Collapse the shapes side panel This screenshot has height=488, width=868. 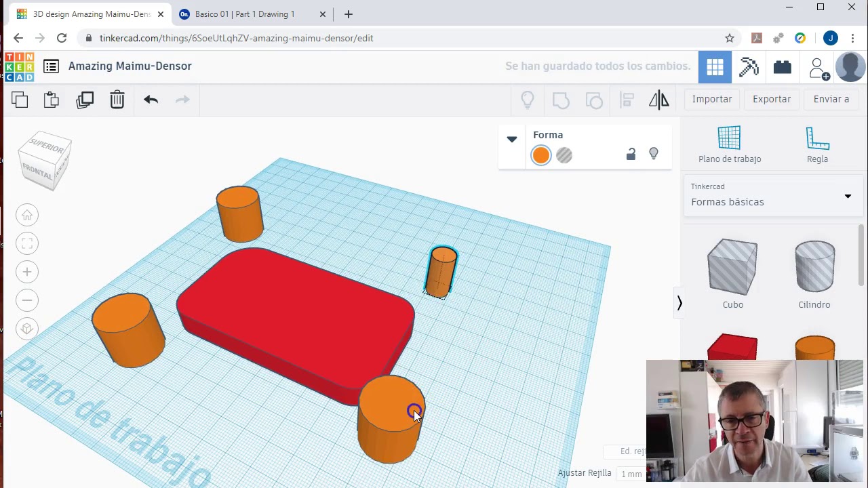click(x=679, y=303)
